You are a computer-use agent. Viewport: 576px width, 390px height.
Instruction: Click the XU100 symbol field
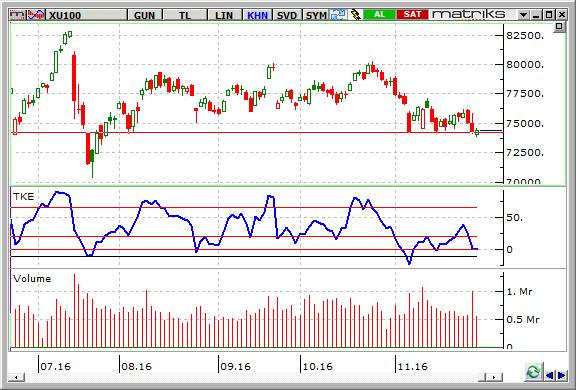(87, 15)
